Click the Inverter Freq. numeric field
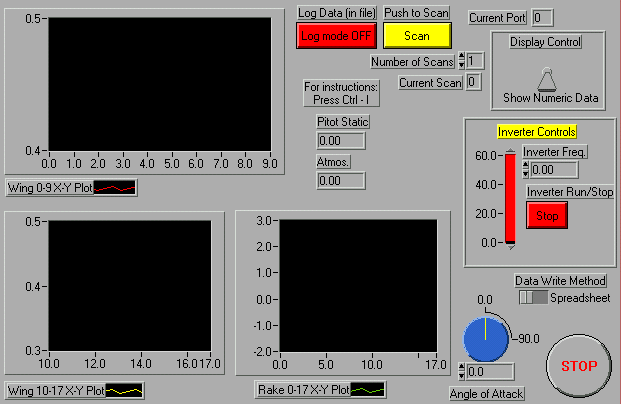 click(x=554, y=170)
